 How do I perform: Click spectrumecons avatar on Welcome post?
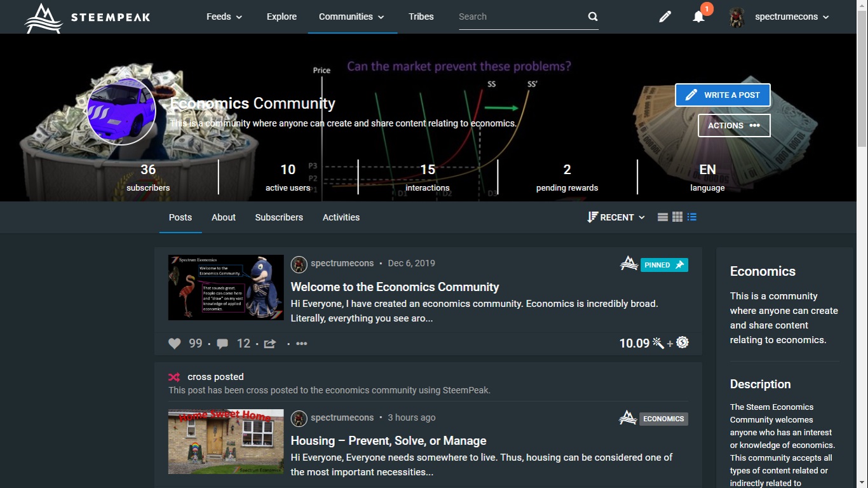point(299,264)
